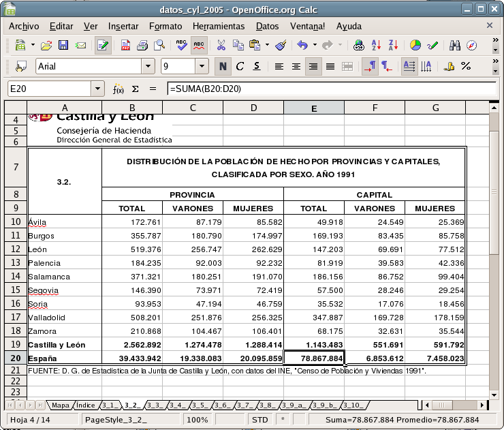Screen dimensions: 504x430
Task: Open the Formato menu
Action: click(166, 26)
